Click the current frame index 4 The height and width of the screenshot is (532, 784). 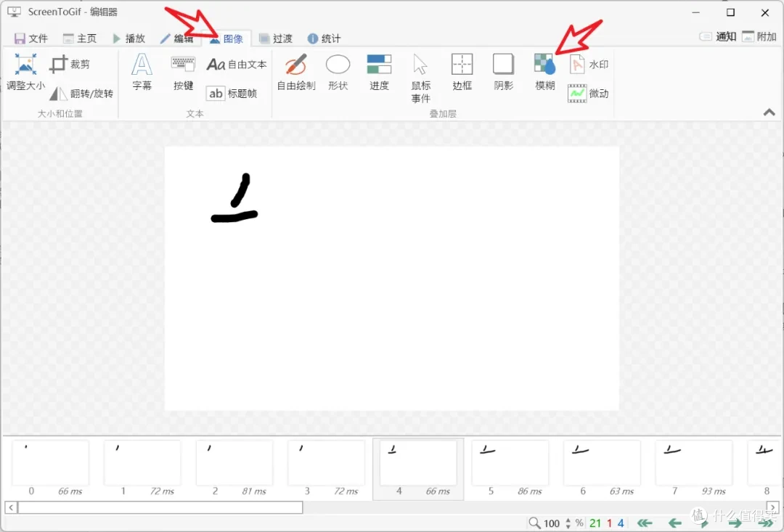(x=621, y=523)
